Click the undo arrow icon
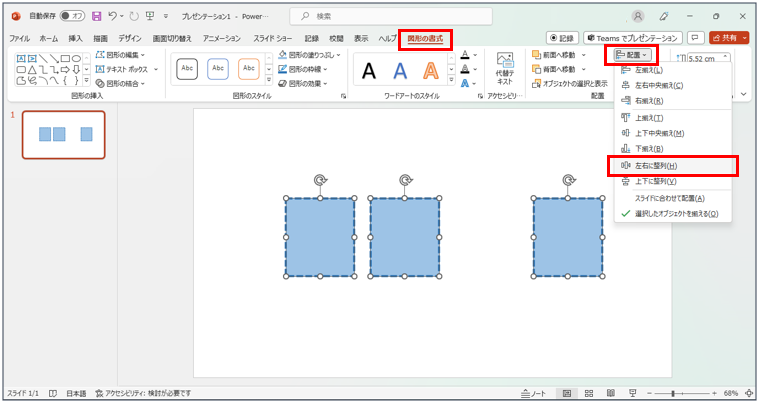Viewport: 759px width, 405px height. point(113,17)
